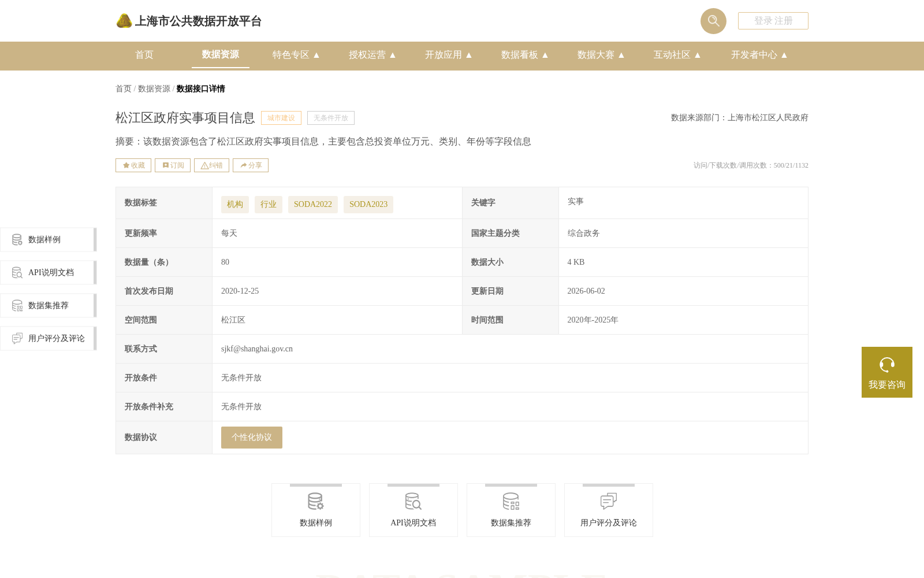The width and height of the screenshot is (924, 578).
Task: Click the platform logo icon in header
Action: pos(124,21)
